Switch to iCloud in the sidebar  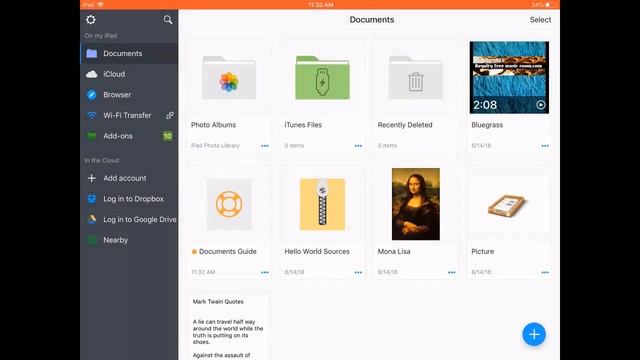point(129,74)
